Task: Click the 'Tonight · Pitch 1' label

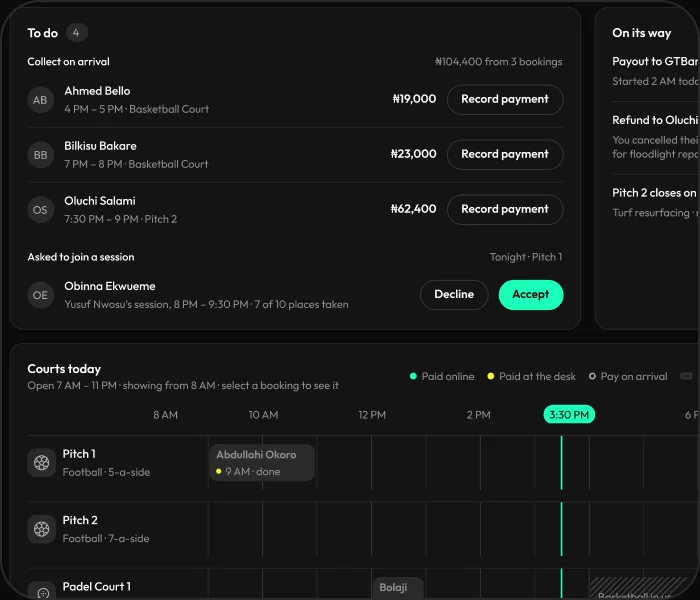Action: (x=526, y=257)
